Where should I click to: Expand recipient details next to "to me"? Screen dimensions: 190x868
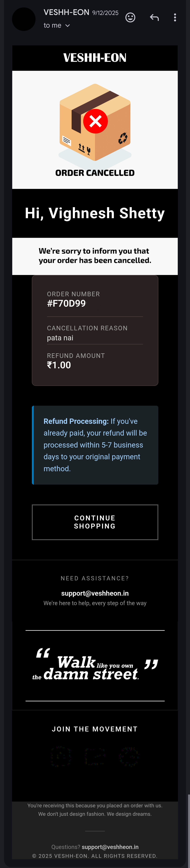[68, 26]
